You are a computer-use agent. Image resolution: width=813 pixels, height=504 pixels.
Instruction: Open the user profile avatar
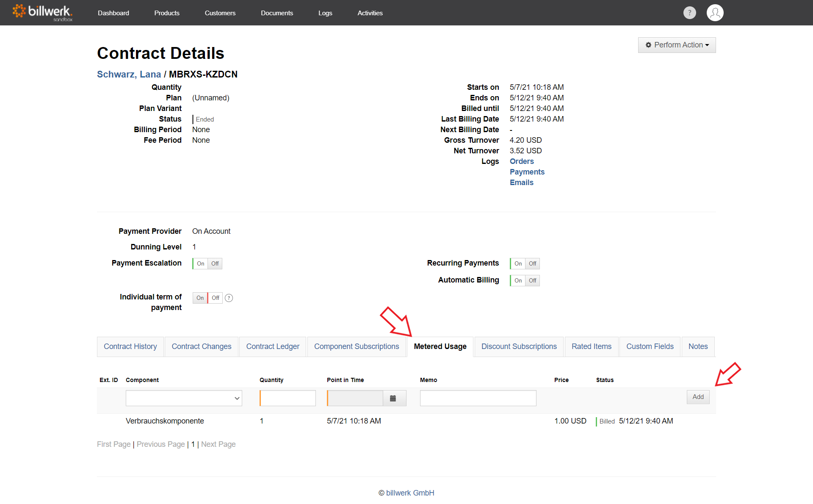[x=715, y=13]
